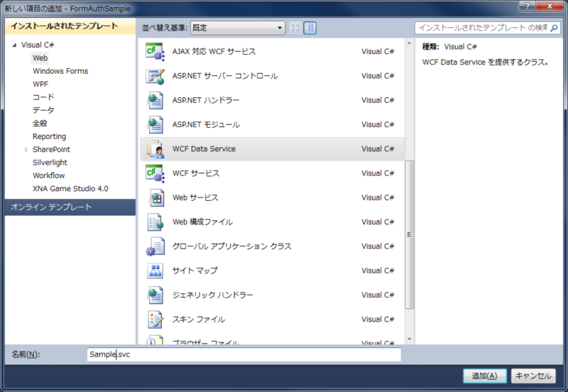Switch to small icons view

point(295,28)
